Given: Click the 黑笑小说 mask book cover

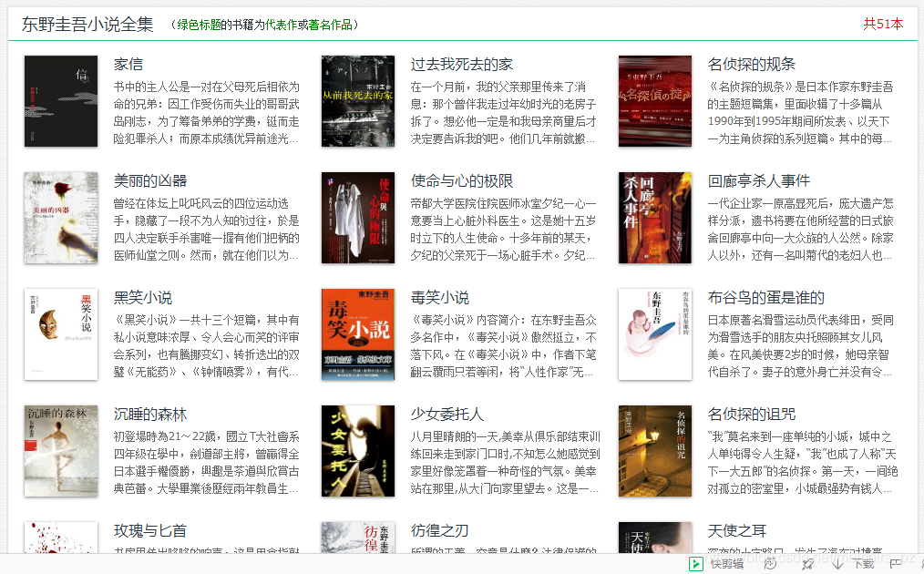Looking at the screenshot, I should point(61,334).
